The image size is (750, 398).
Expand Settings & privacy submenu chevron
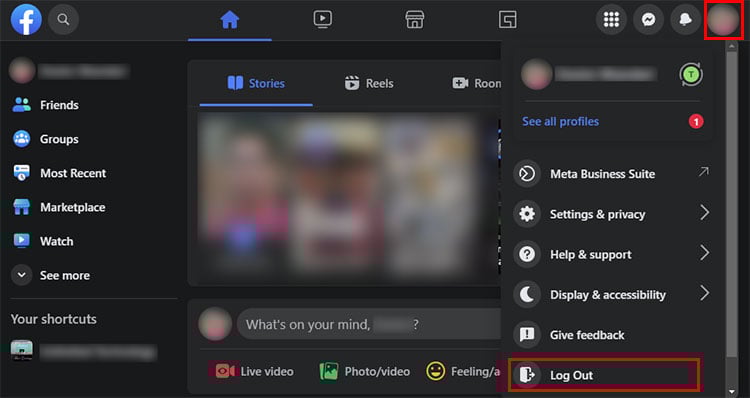click(705, 213)
